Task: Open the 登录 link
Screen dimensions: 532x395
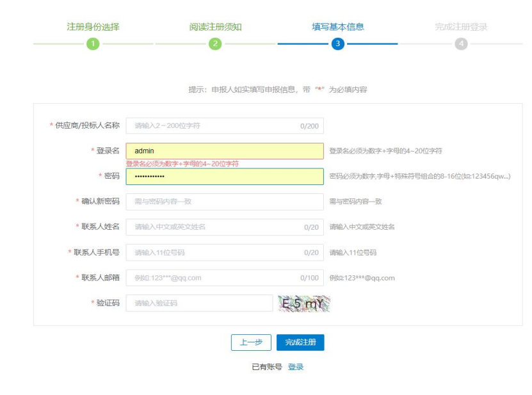Action: [296, 367]
